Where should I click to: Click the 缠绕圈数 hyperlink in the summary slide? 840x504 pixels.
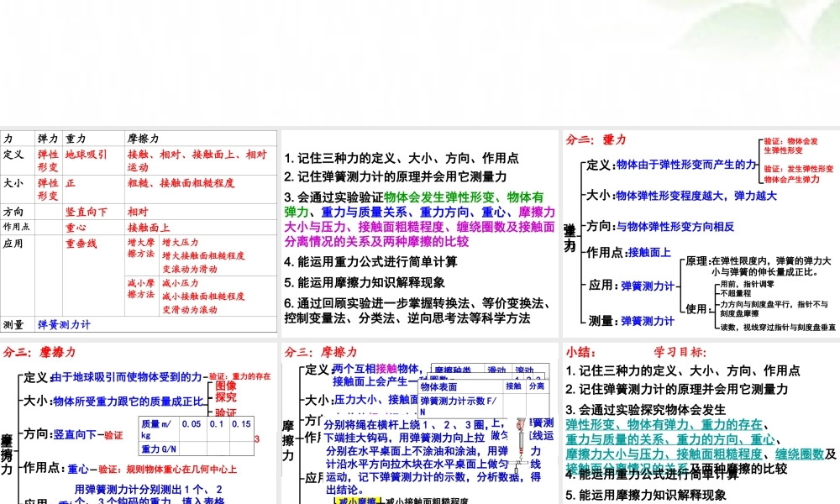click(800, 454)
